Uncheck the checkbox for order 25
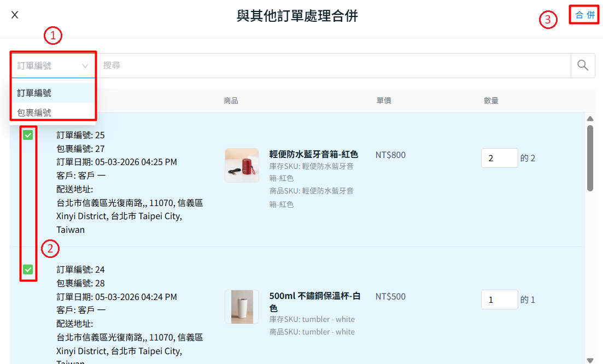 [x=28, y=135]
